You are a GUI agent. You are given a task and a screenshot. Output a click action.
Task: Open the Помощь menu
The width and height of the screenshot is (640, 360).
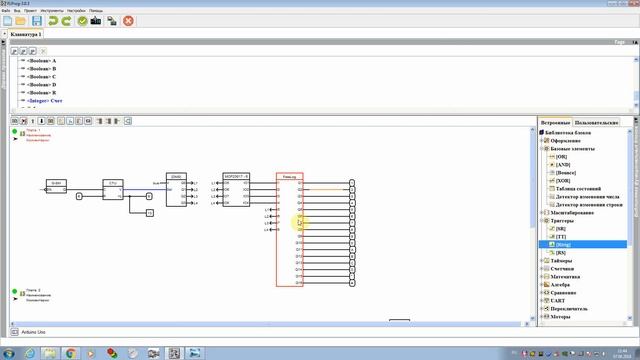(96, 10)
